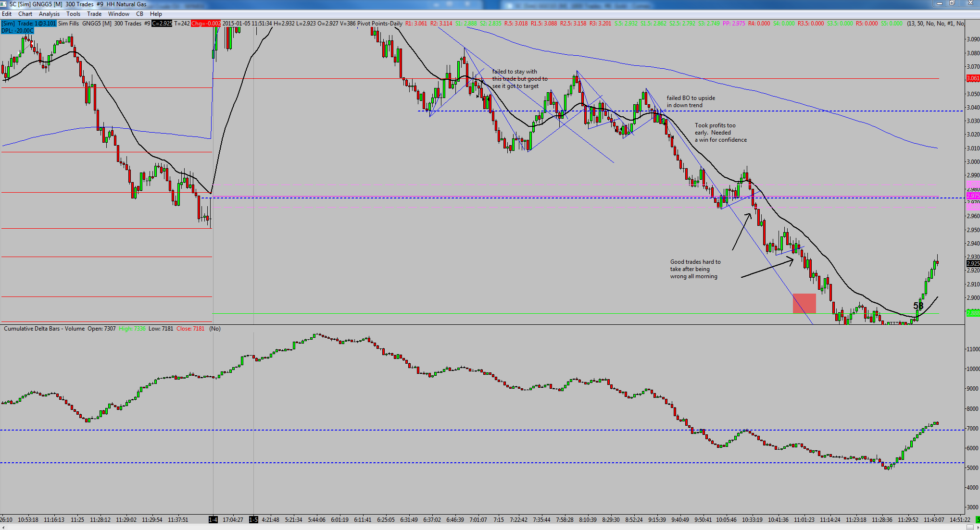Screen dimensions: 980x530
Task: Click the '2015-01-05 11:51:34' timestamp
Action: 247,24
